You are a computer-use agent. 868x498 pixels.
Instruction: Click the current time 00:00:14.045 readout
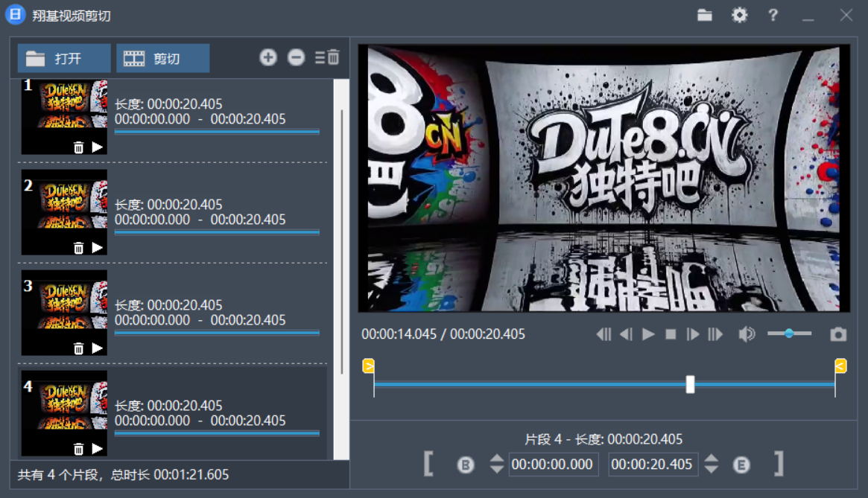coord(399,334)
